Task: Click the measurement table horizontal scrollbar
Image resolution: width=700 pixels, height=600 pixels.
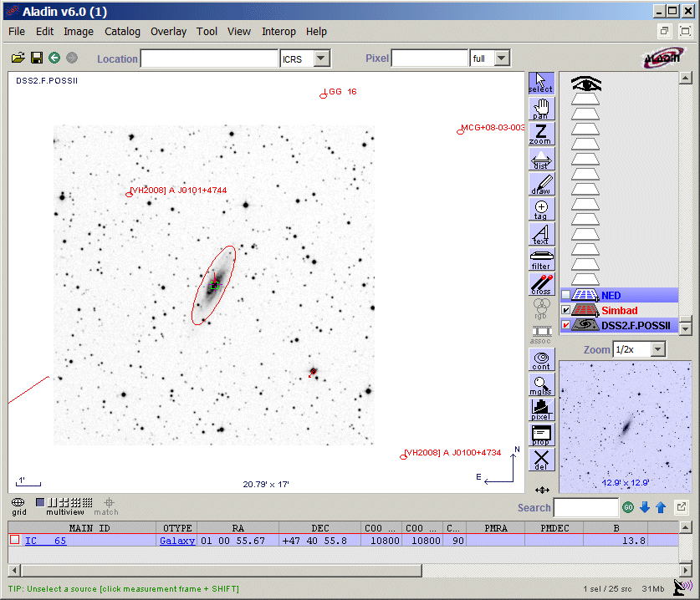Action: [x=222, y=570]
